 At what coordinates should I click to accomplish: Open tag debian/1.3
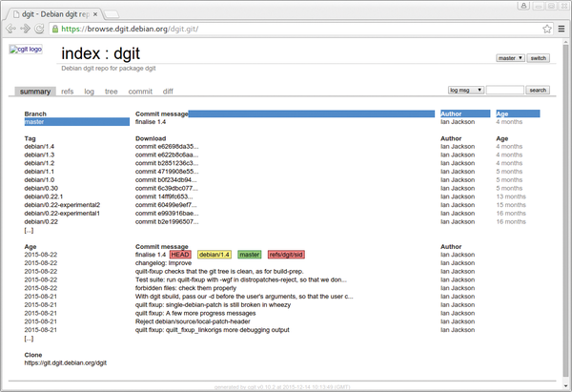point(39,155)
